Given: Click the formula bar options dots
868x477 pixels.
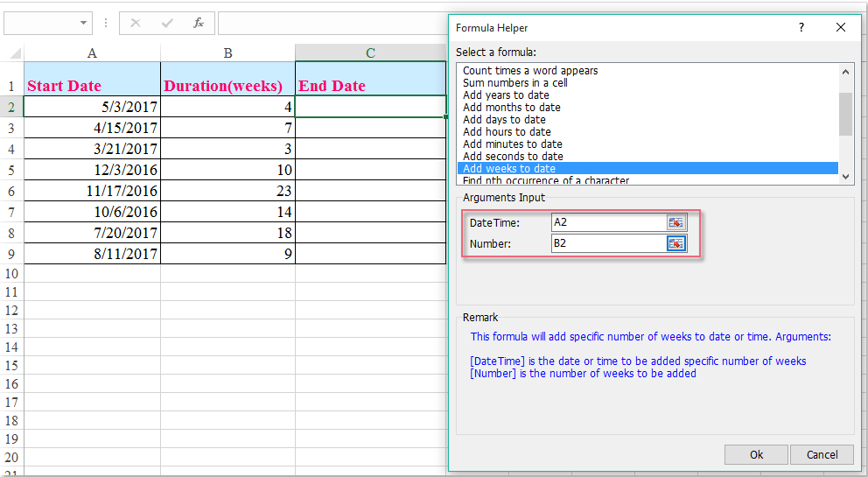Looking at the screenshot, I should point(106,24).
